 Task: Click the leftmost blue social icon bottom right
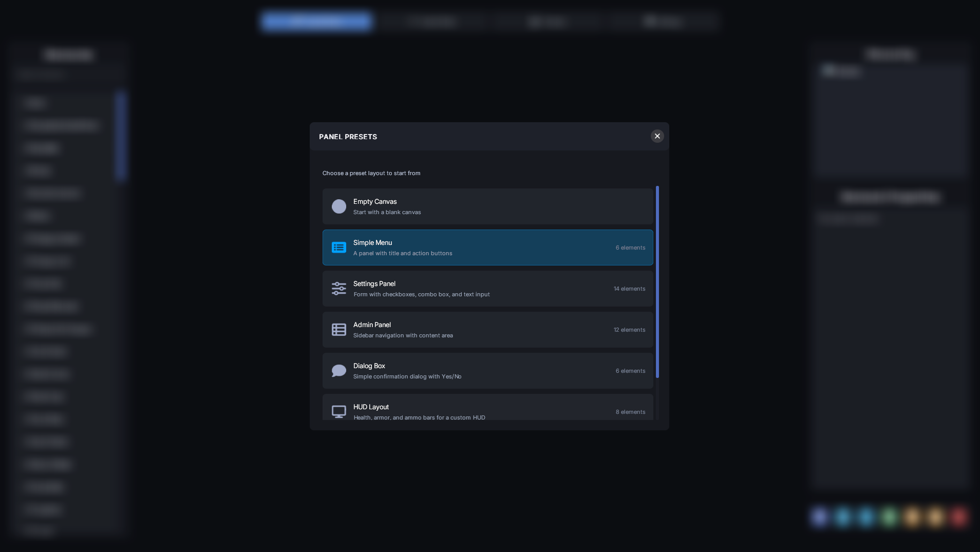click(x=820, y=517)
